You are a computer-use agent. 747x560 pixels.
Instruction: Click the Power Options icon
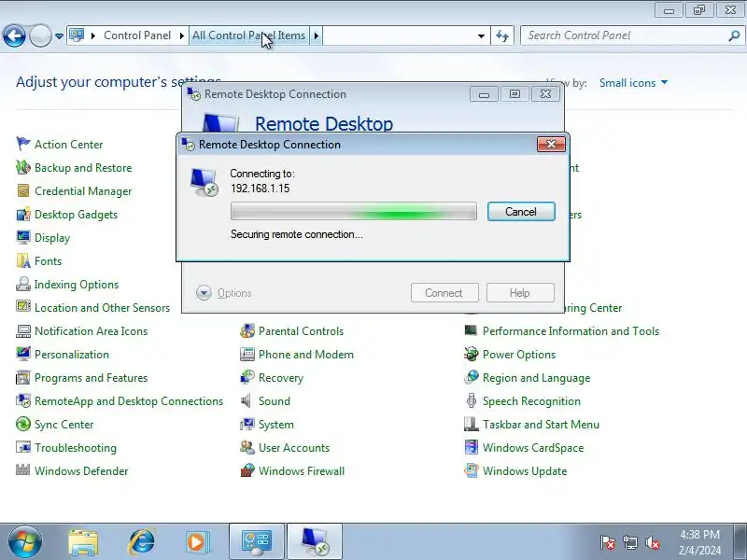[x=472, y=354]
